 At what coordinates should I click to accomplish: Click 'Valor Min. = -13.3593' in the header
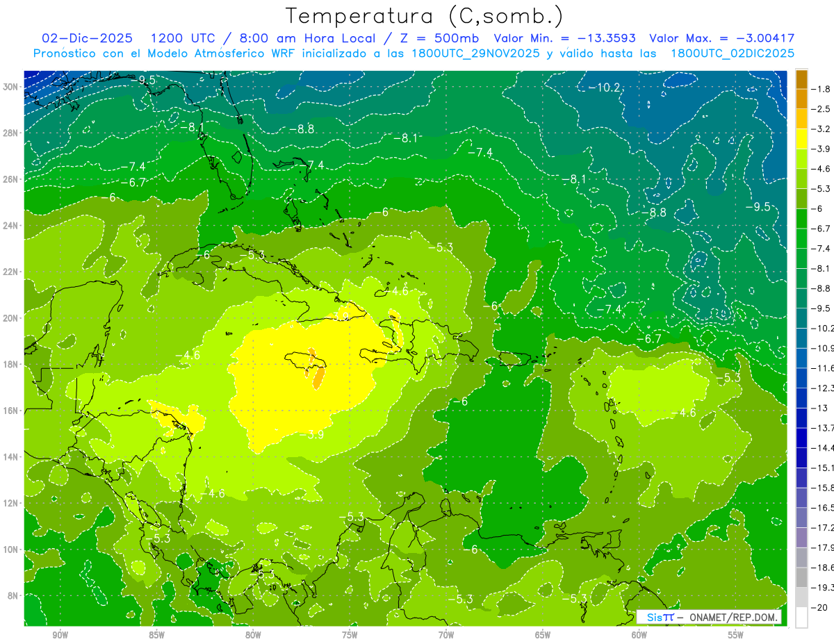(x=565, y=38)
